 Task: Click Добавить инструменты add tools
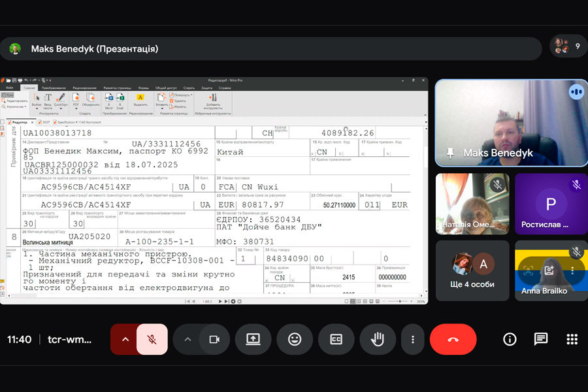213,101
